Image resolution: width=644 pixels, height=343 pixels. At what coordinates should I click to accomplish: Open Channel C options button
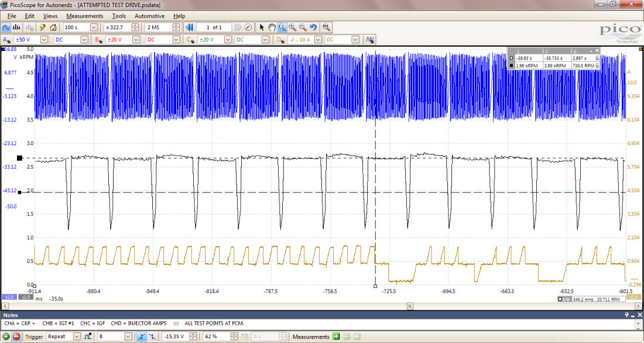pyautogui.click(x=190, y=40)
